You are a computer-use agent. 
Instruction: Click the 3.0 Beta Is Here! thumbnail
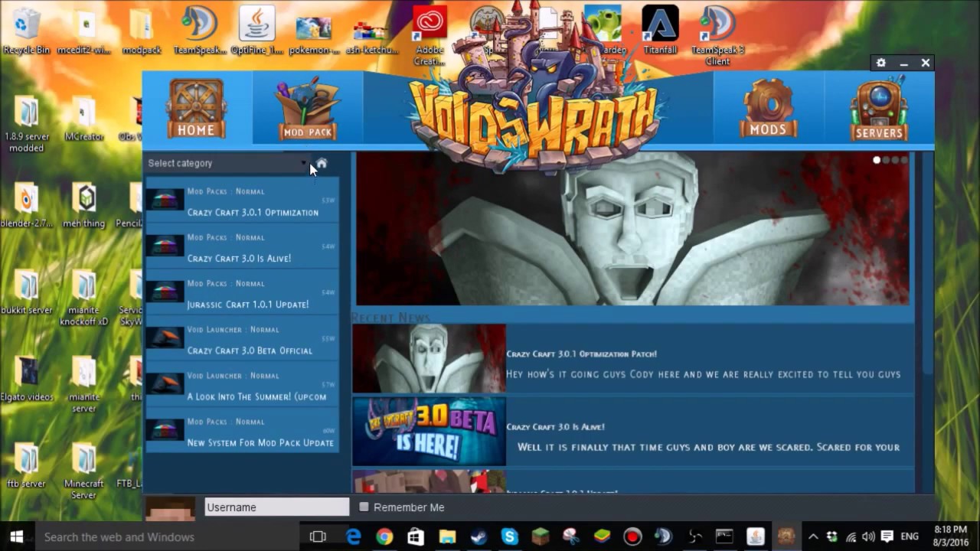click(x=429, y=431)
